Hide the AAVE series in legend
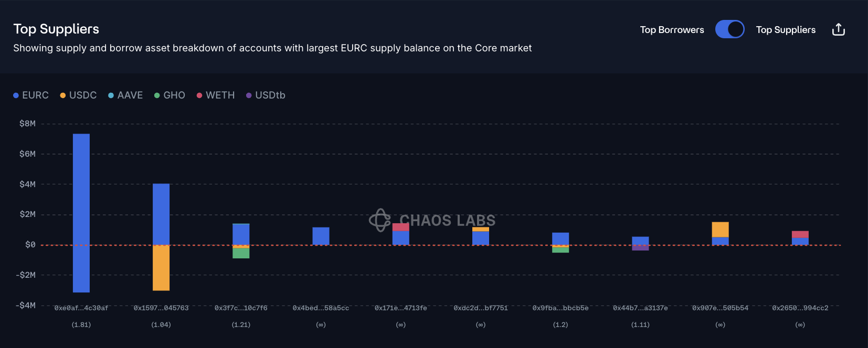 (125, 95)
